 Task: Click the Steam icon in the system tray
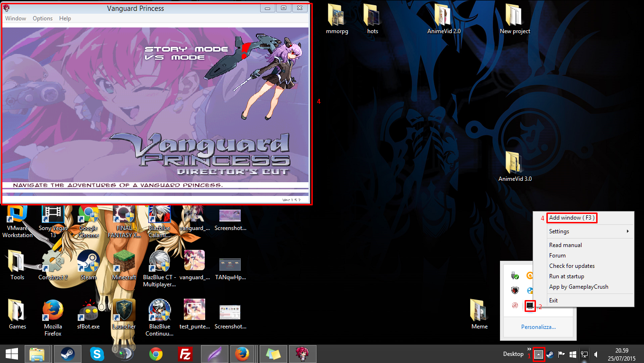pos(550,354)
